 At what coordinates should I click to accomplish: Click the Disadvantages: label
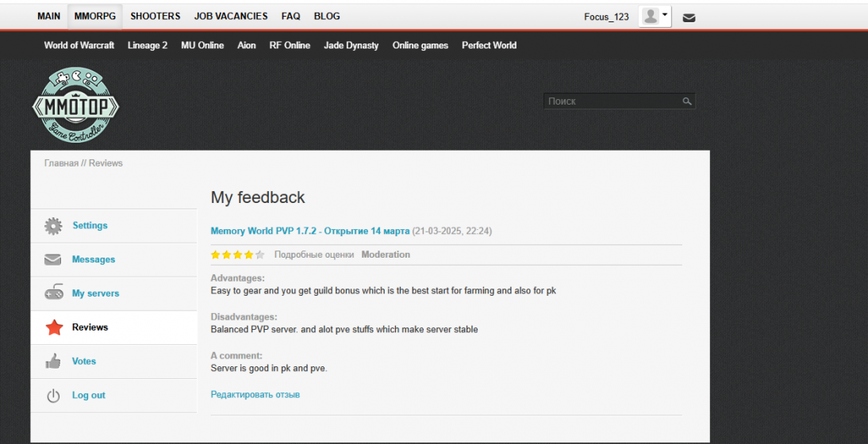click(244, 317)
